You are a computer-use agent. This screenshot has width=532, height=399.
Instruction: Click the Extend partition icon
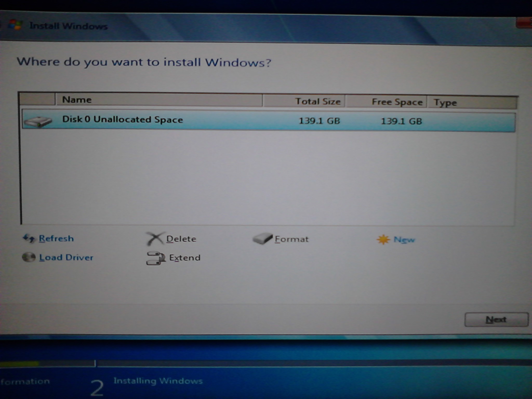click(x=156, y=258)
